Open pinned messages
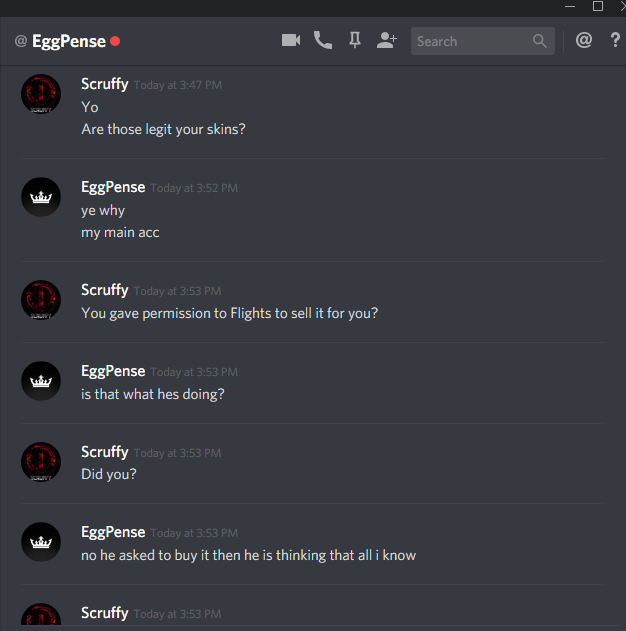This screenshot has width=626, height=631. click(354, 40)
